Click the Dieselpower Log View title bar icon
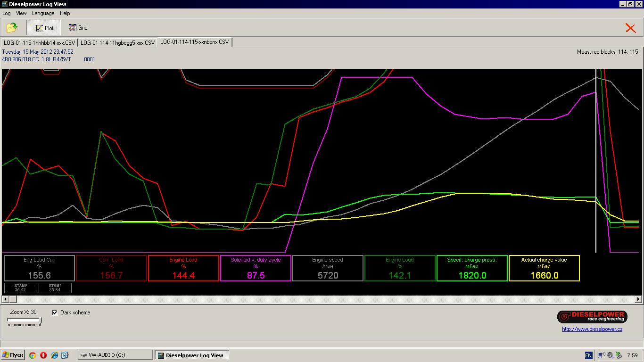 [5, 4]
